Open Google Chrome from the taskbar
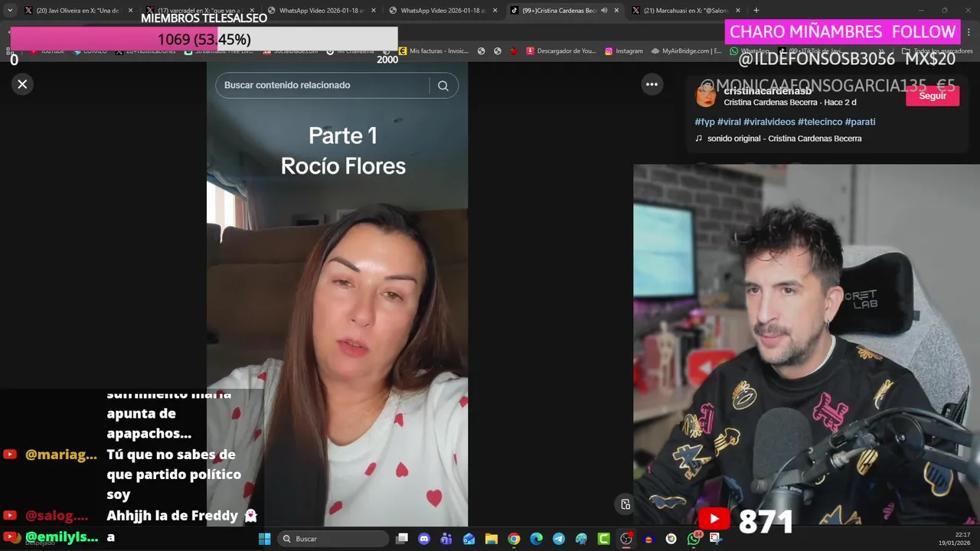The width and height of the screenshot is (980, 551). [x=514, y=539]
